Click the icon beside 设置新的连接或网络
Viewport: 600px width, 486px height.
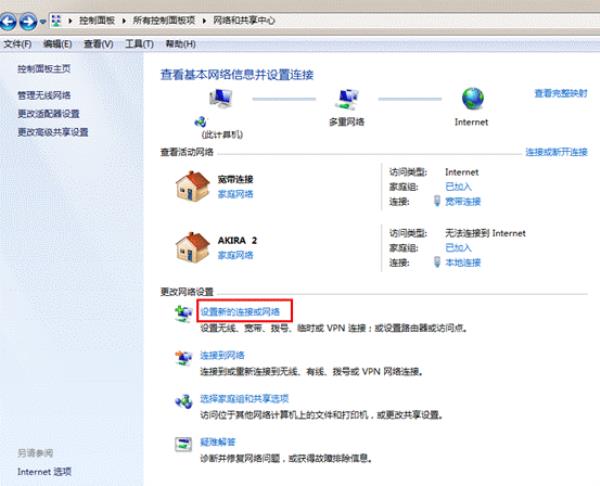(x=183, y=314)
